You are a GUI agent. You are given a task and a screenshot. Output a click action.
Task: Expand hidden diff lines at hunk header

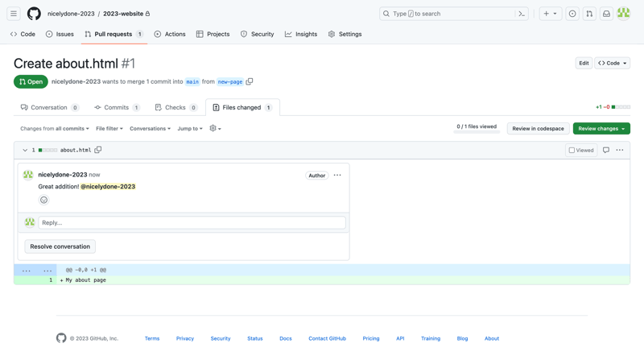click(x=35, y=270)
